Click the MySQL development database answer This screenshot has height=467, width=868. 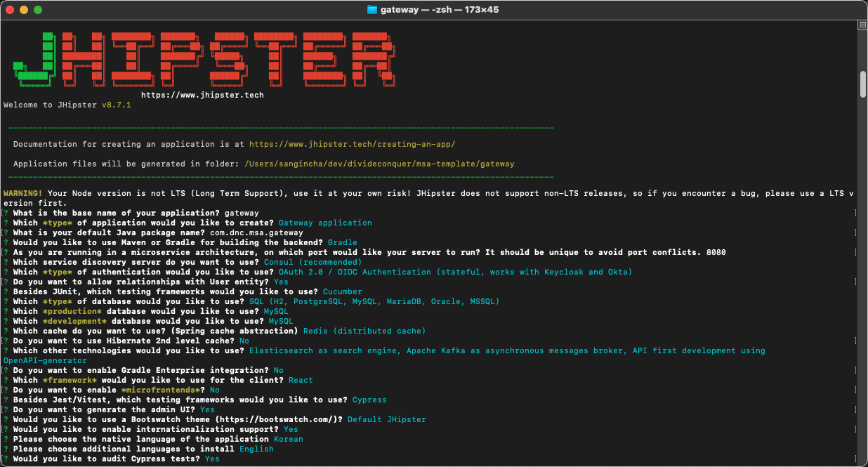(x=281, y=321)
